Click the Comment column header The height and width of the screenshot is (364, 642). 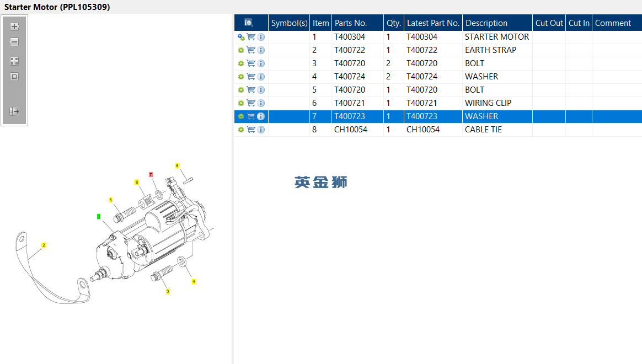[x=617, y=23]
